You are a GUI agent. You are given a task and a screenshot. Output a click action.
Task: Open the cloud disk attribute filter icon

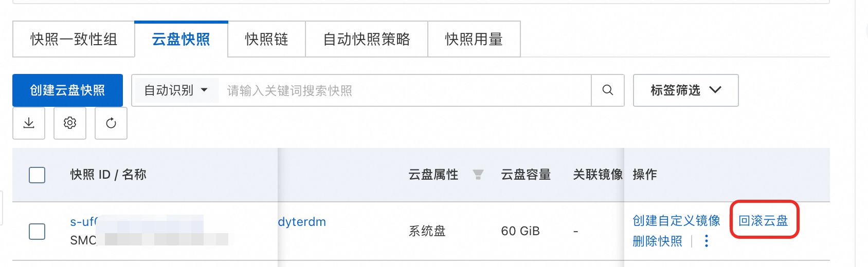coord(478,175)
